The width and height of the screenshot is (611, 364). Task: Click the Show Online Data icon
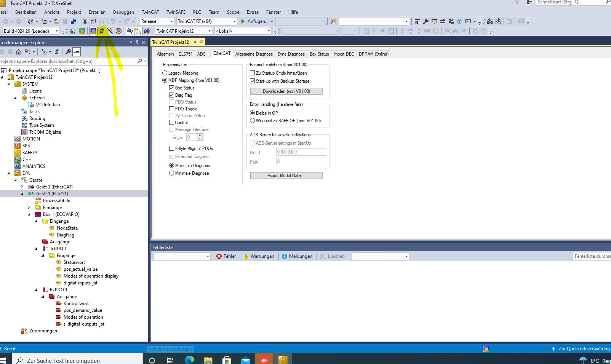click(130, 31)
